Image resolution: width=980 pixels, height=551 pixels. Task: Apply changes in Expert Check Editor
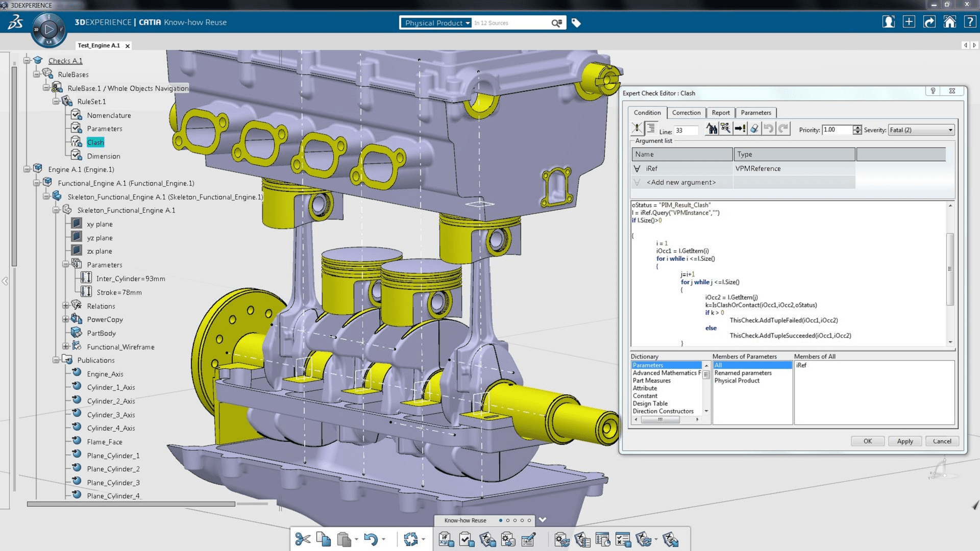pos(904,441)
